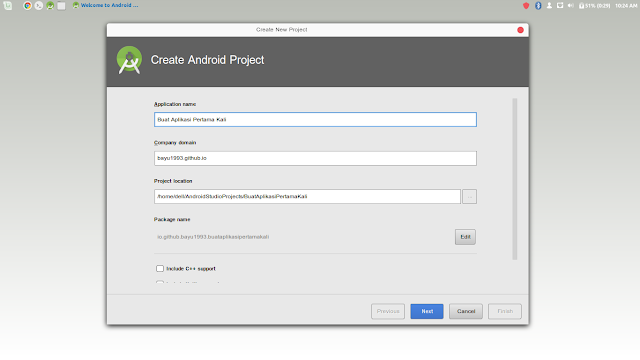Open the Bluetooth tray icon

538,6
